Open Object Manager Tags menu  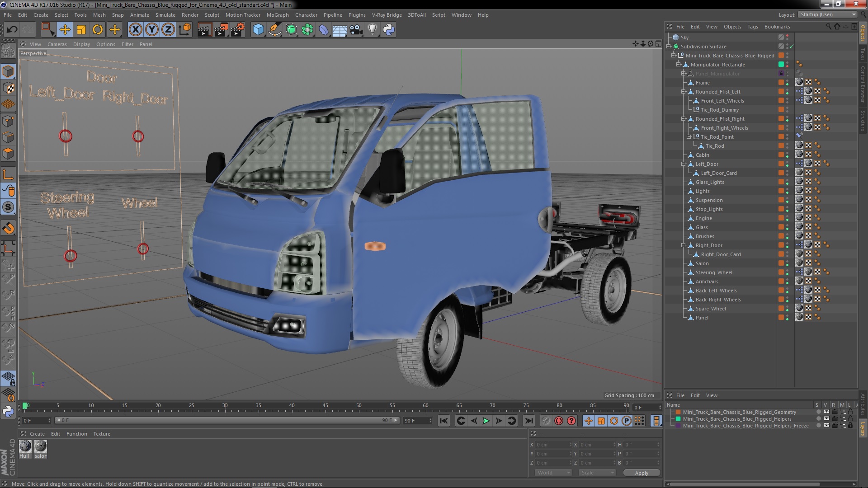752,27
